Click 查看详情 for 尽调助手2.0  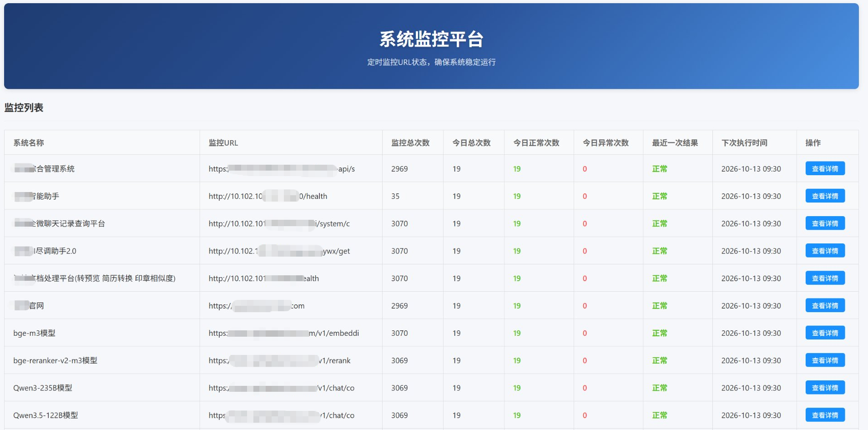(x=825, y=251)
